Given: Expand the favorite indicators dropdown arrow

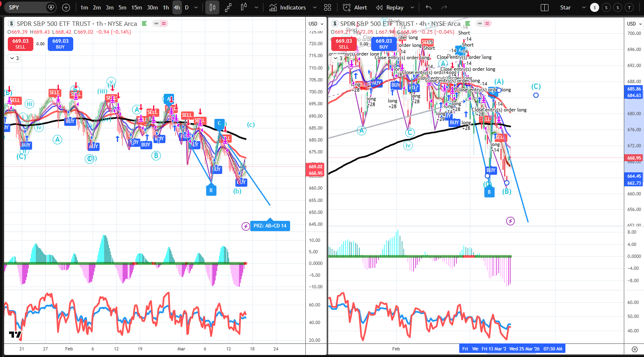Looking at the screenshot, I should [315, 7].
